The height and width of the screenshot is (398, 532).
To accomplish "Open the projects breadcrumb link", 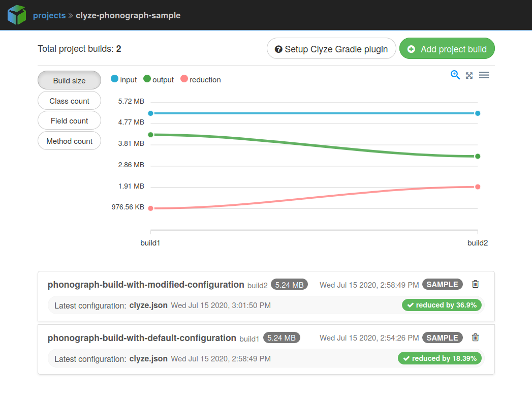I will point(49,16).
